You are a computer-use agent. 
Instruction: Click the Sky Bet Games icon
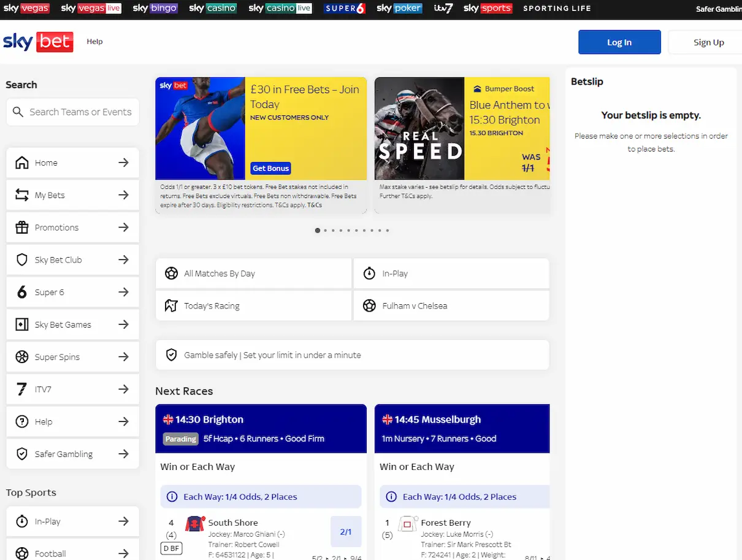pyautogui.click(x=22, y=324)
